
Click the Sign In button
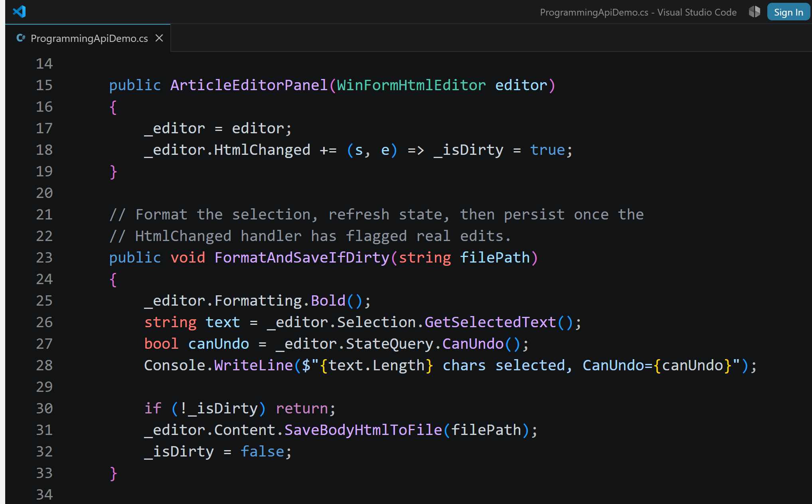click(788, 12)
